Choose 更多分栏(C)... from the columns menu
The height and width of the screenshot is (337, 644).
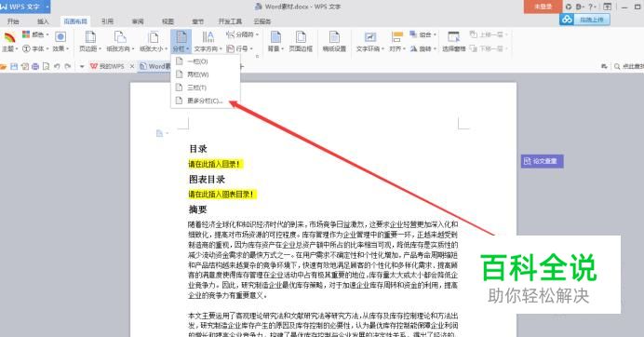click(206, 101)
